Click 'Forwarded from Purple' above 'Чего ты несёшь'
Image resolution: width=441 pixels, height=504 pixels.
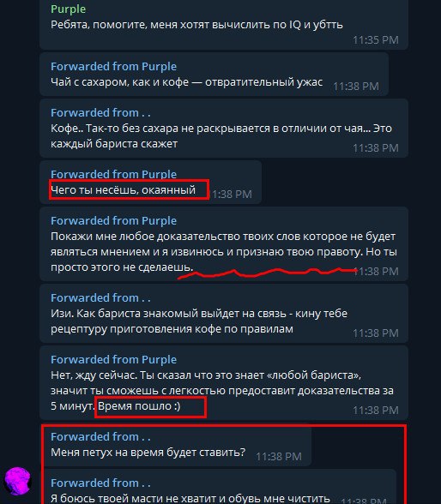coord(113,174)
